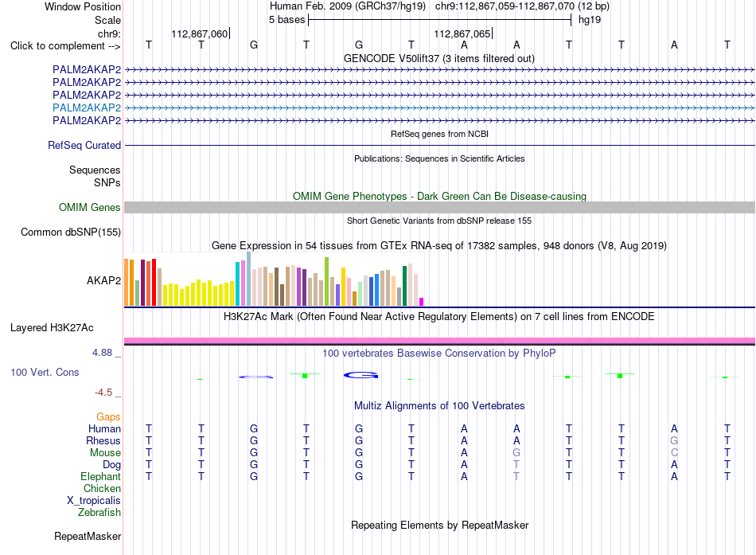Click the '5 bases' scale text
The width and height of the screenshot is (756, 555).
(286, 20)
